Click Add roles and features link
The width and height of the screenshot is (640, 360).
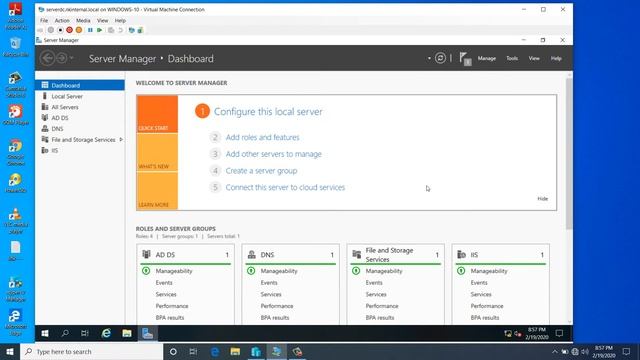click(262, 137)
